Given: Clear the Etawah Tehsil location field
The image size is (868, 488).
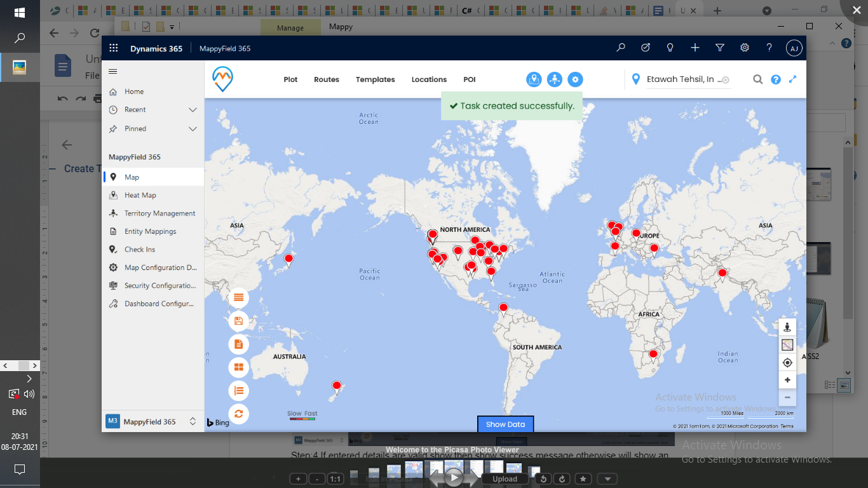Looking at the screenshot, I should click(726, 80).
